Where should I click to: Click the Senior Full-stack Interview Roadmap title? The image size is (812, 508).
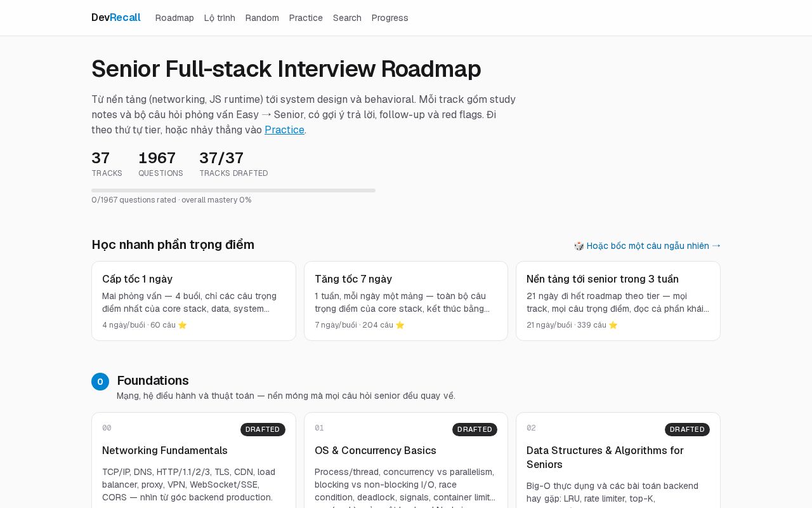click(286, 69)
